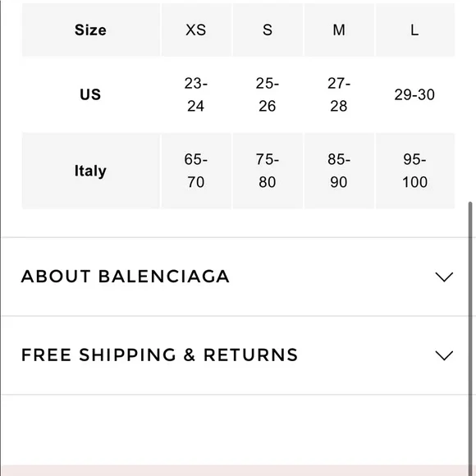Viewport: 476px width, 476px height.
Task: Click the US row label
Action: (x=91, y=94)
